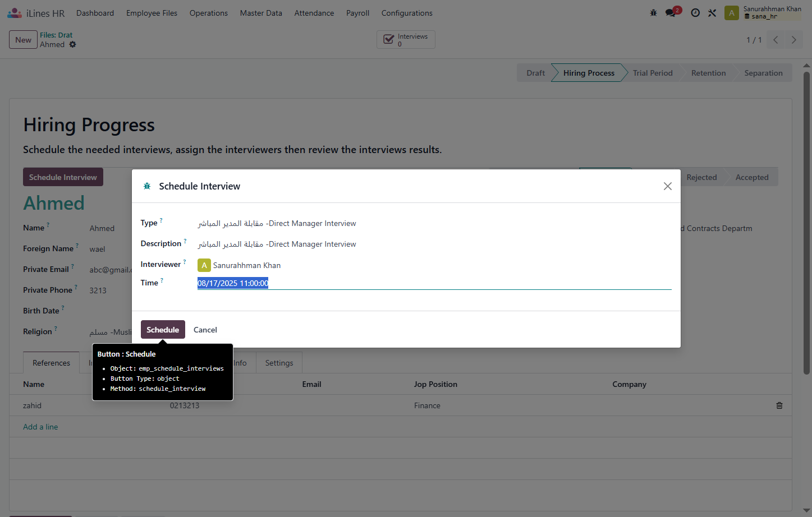Cancel the Schedule Interview dialog
The height and width of the screenshot is (517, 812).
click(205, 330)
